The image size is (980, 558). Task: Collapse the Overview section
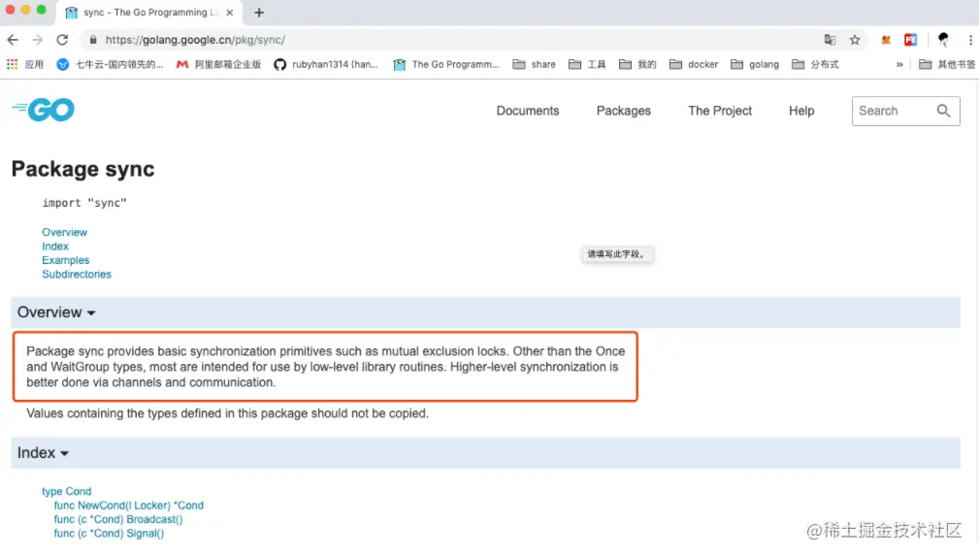click(56, 312)
